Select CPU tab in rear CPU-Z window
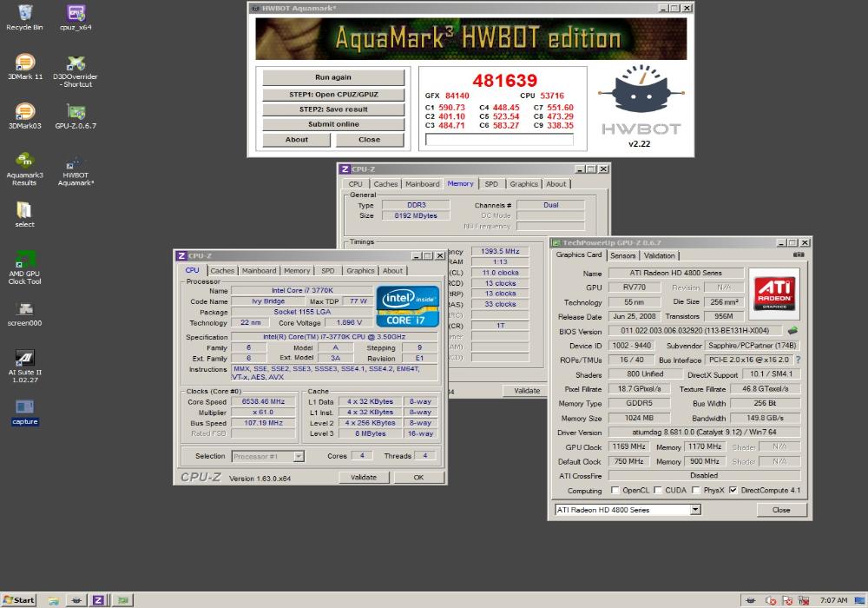The image size is (868, 608). coord(355,184)
